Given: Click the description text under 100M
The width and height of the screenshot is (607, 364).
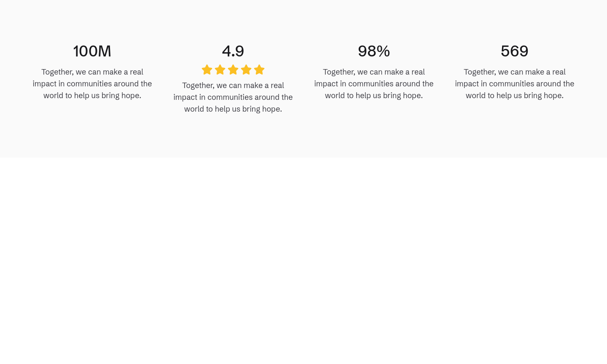Looking at the screenshot, I should click(x=92, y=83).
